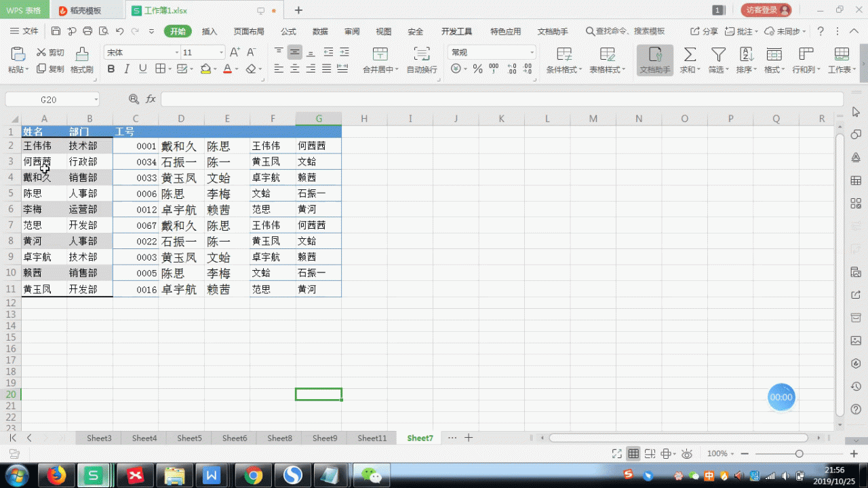This screenshot has height=488, width=868.
Task: Toggle top vertical alignment
Action: pos(279,52)
